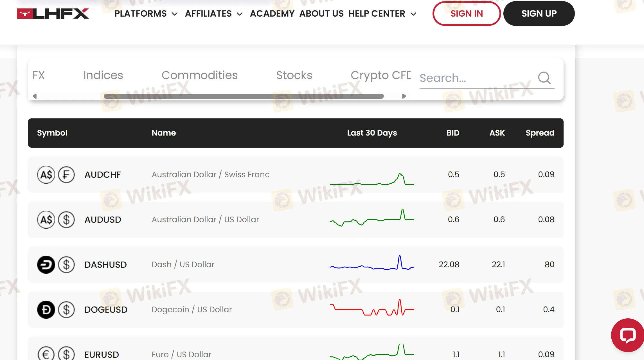Click the horizontal tab scrollbar thumb
Image resolution: width=644 pixels, height=360 pixels.
pos(244,96)
